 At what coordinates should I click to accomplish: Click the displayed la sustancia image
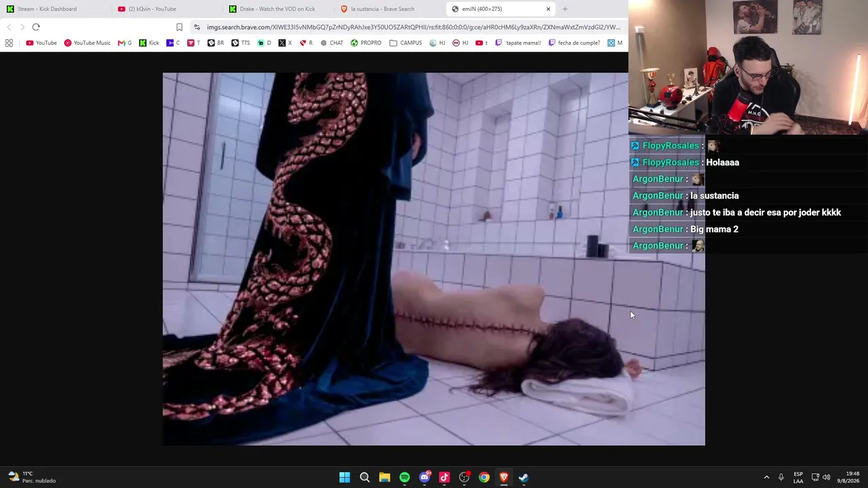pyautogui.click(x=434, y=259)
